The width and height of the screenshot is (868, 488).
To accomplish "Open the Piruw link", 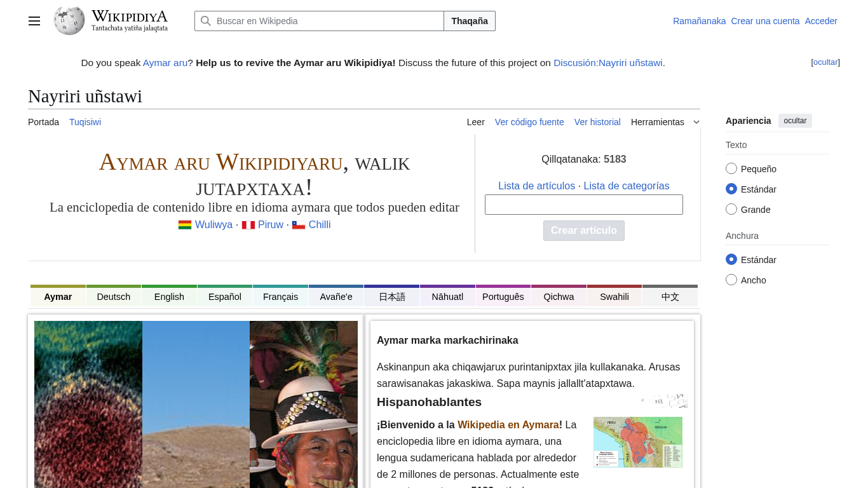I will [x=271, y=225].
